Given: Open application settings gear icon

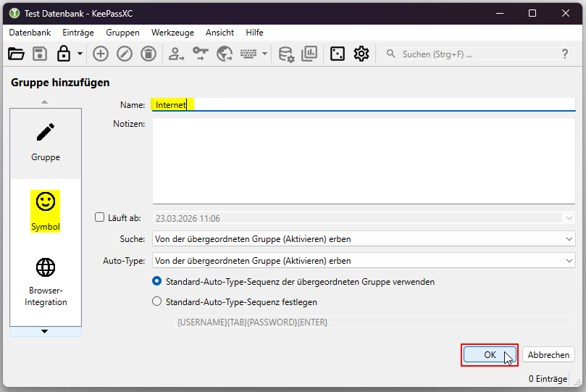Looking at the screenshot, I should [361, 54].
